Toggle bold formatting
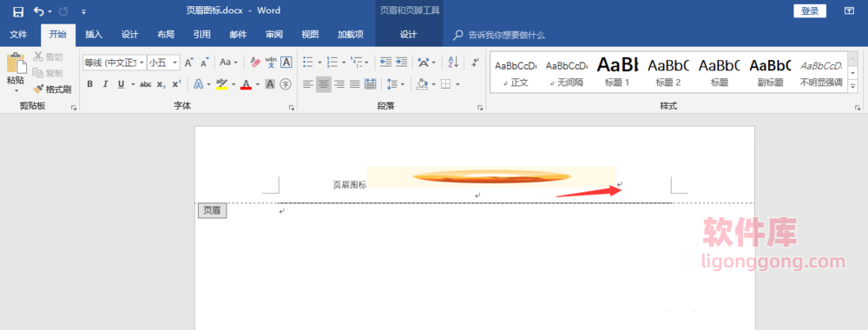This screenshot has height=330, width=868. pyautogui.click(x=89, y=84)
